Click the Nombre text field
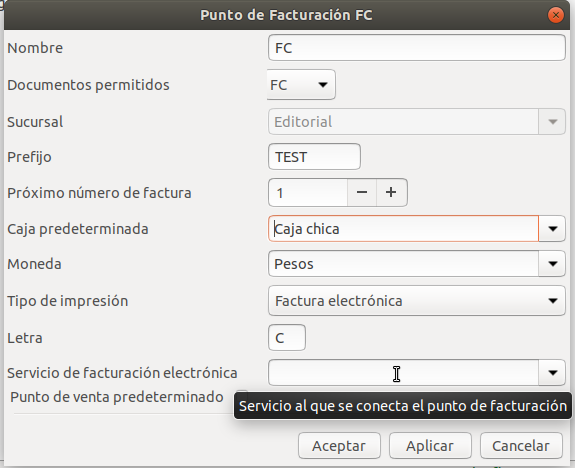The width and height of the screenshot is (575, 468). pos(417,48)
